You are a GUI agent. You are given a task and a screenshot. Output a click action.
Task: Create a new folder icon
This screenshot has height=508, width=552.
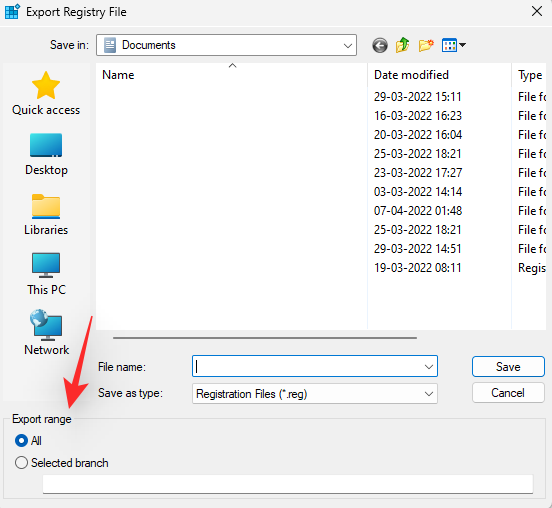[426, 45]
